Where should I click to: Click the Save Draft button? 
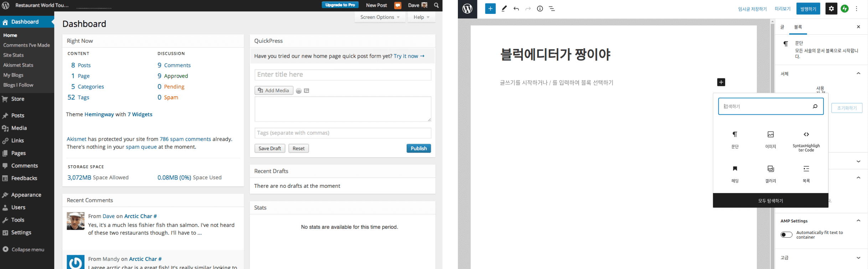[269, 148]
